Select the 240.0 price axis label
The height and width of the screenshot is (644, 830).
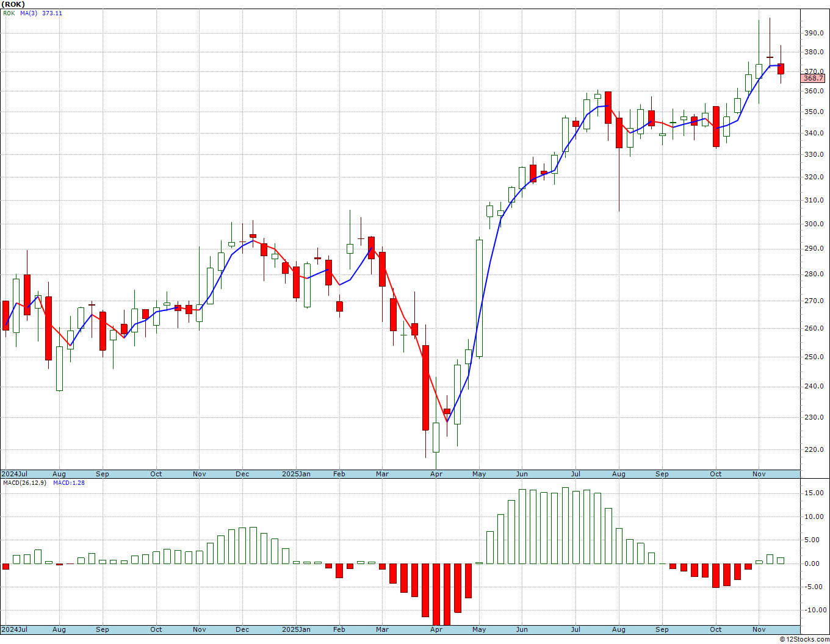tap(814, 386)
